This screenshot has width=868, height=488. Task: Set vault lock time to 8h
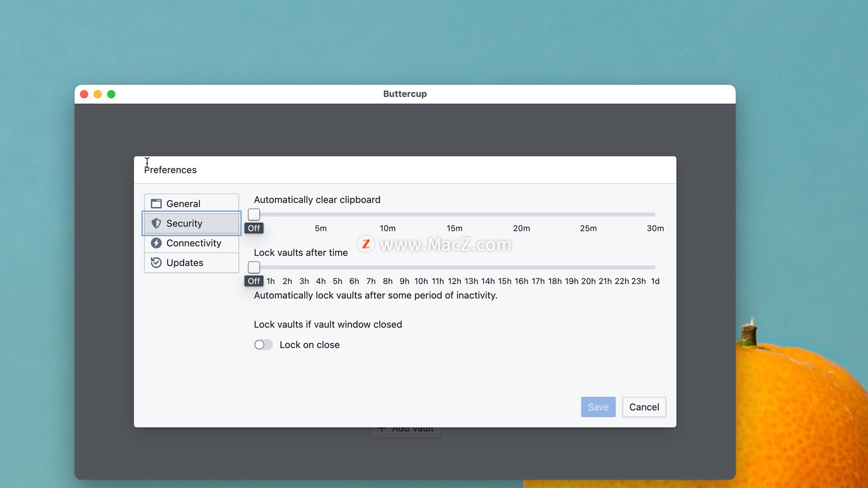(x=387, y=281)
